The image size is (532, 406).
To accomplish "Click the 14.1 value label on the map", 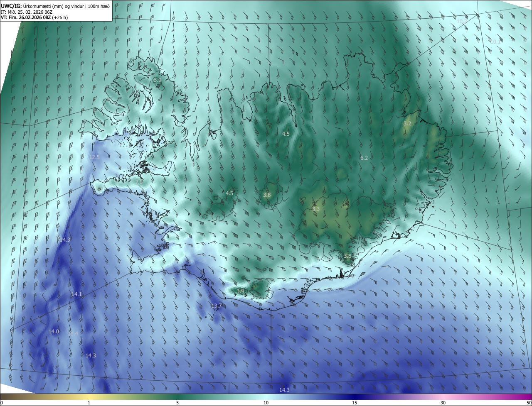I will point(76,294).
